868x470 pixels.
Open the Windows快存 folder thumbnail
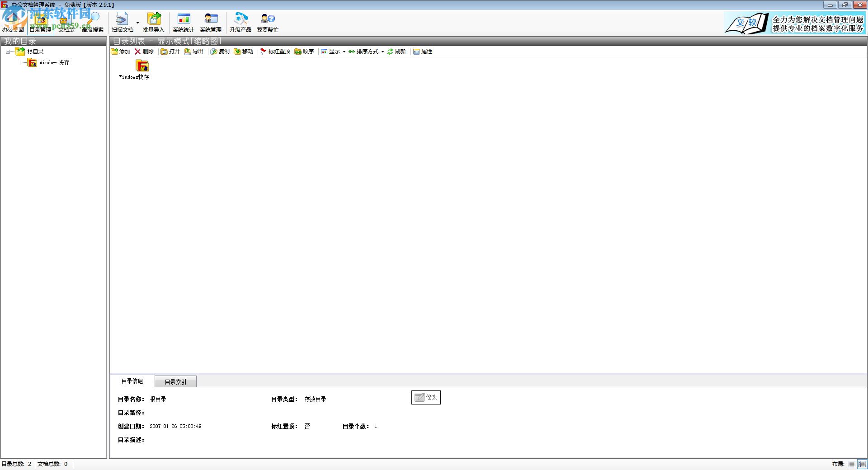tap(142, 68)
